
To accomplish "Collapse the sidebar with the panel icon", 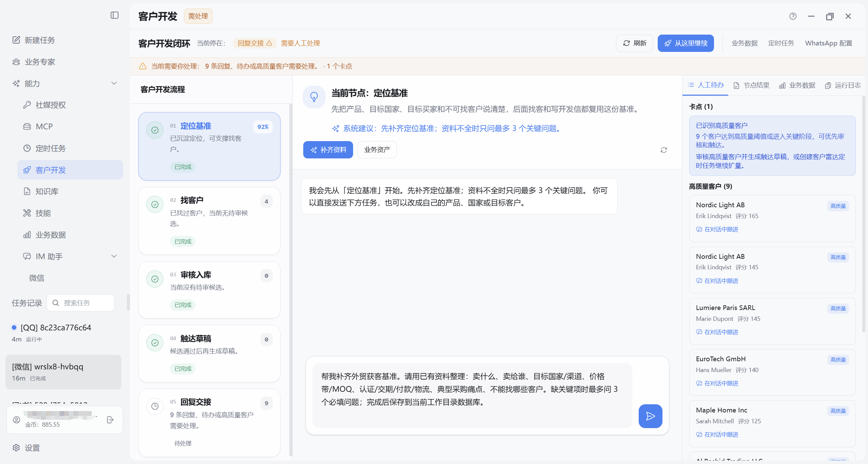I will point(114,15).
